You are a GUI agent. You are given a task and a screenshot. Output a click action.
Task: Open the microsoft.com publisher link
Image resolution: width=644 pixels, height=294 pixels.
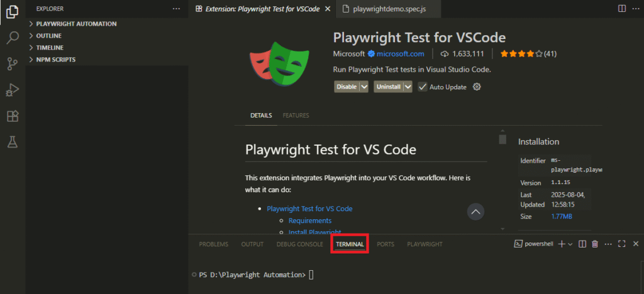coord(401,54)
